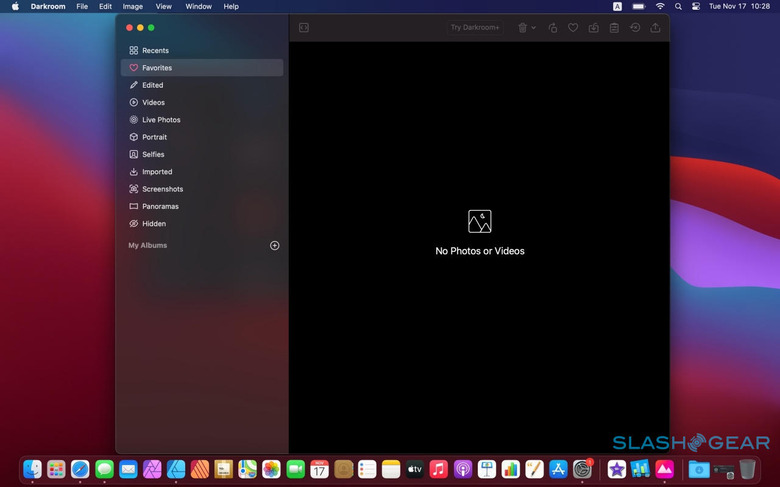Click the revert history icon in toolbar
Image resolution: width=780 pixels, height=487 pixels.
pyautogui.click(x=635, y=28)
